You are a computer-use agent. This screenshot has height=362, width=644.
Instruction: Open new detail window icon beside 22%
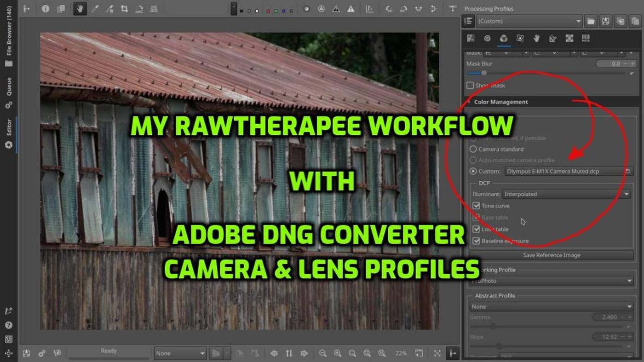point(419,353)
